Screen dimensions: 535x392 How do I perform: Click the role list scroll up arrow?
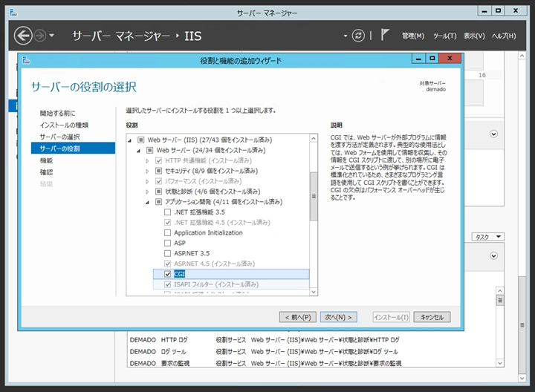point(314,138)
